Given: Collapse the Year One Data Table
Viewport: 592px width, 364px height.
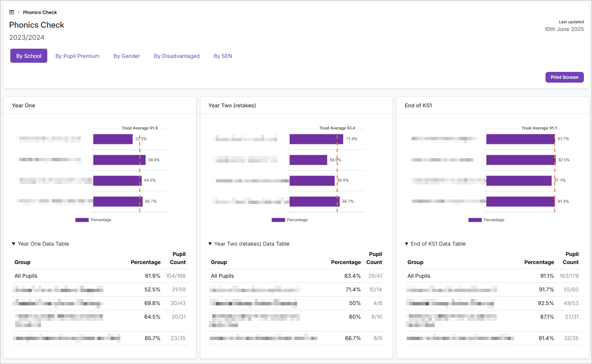Looking at the screenshot, I should click(40, 244).
